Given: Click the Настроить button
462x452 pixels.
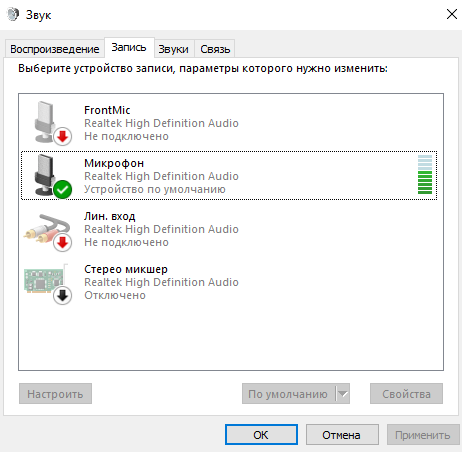Looking at the screenshot, I should click(55, 394).
